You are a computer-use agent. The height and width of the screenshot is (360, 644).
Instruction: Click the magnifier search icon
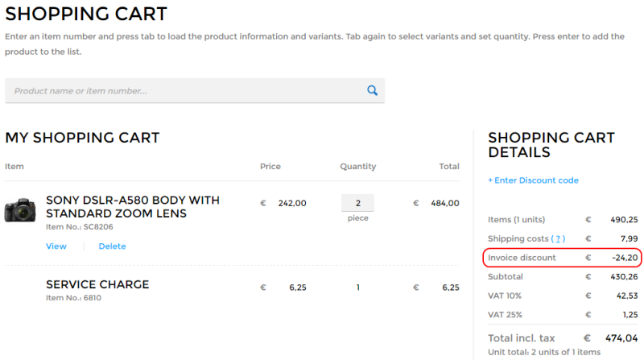click(x=372, y=90)
